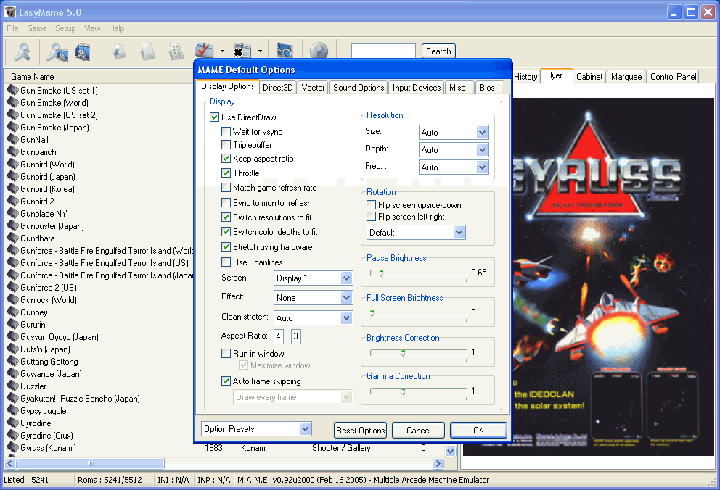Expand the Resolution Size dropdown

(482, 132)
